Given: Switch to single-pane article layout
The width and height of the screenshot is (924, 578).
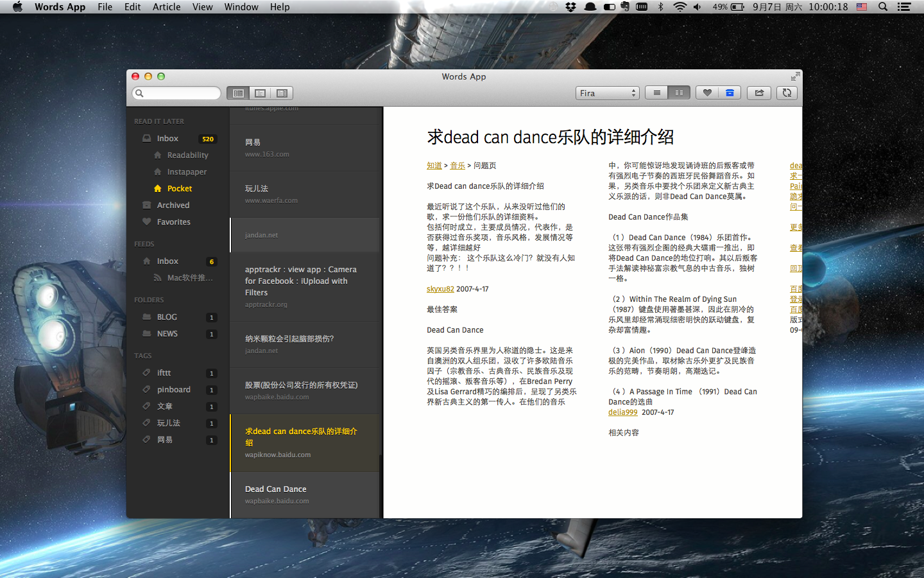Looking at the screenshot, I should click(260, 93).
